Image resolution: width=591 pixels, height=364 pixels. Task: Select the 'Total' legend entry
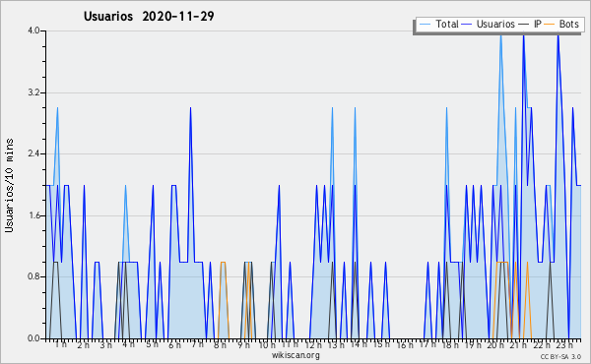(x=446, y=24)
